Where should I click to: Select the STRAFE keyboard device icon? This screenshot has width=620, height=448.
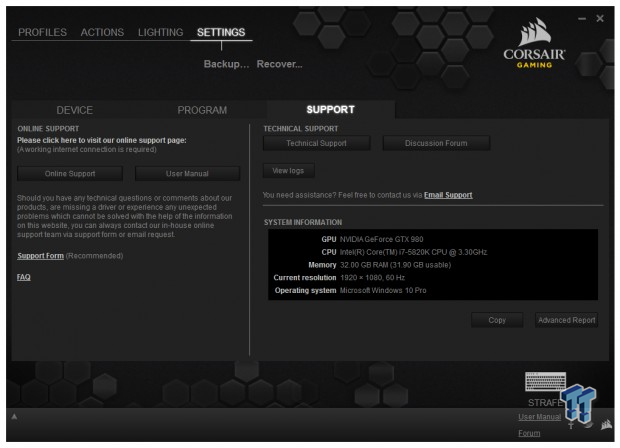click(x=545, y=382)
